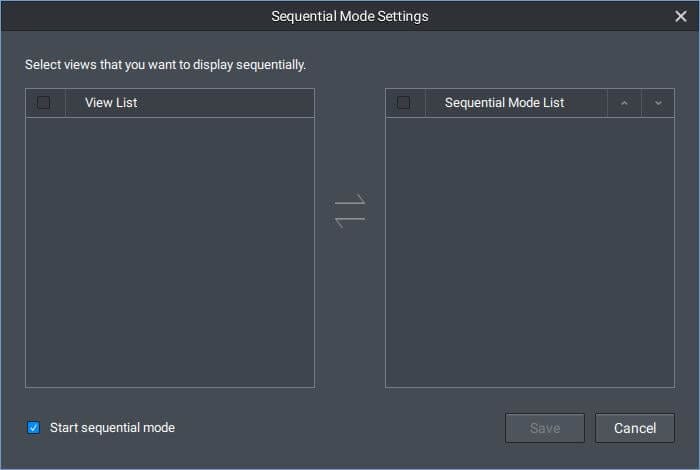Screen dimensions: 700x470
Task: Check the Sequential Mode List select-all box
Action: (x=404, y=102)
